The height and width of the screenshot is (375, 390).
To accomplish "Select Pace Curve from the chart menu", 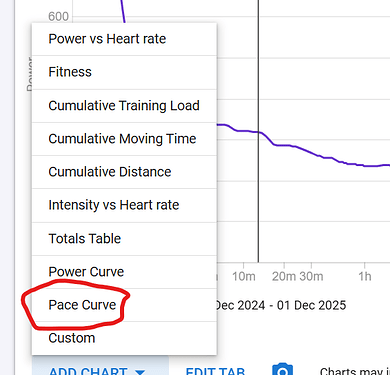I will pos(124,305).
